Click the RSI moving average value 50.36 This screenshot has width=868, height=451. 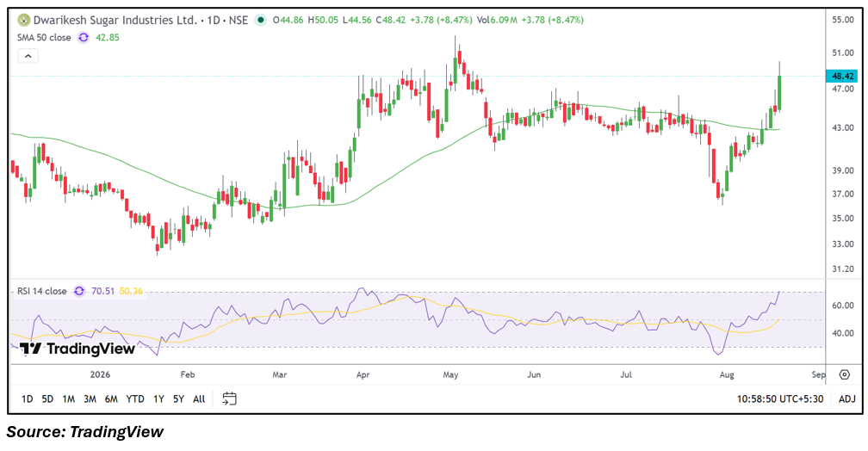tap(131, 291)
